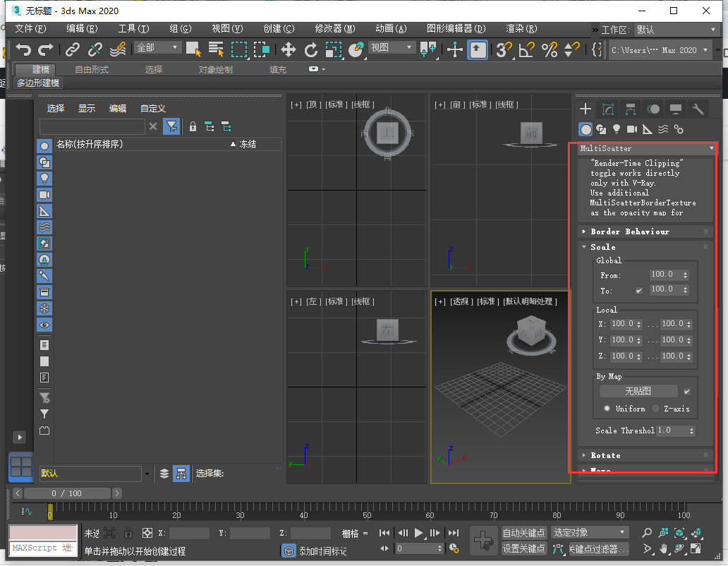The height and width of the screenshot is (566, 728).
Task: Click 多边形建模 panel button
Action: [x=38, y=83]
